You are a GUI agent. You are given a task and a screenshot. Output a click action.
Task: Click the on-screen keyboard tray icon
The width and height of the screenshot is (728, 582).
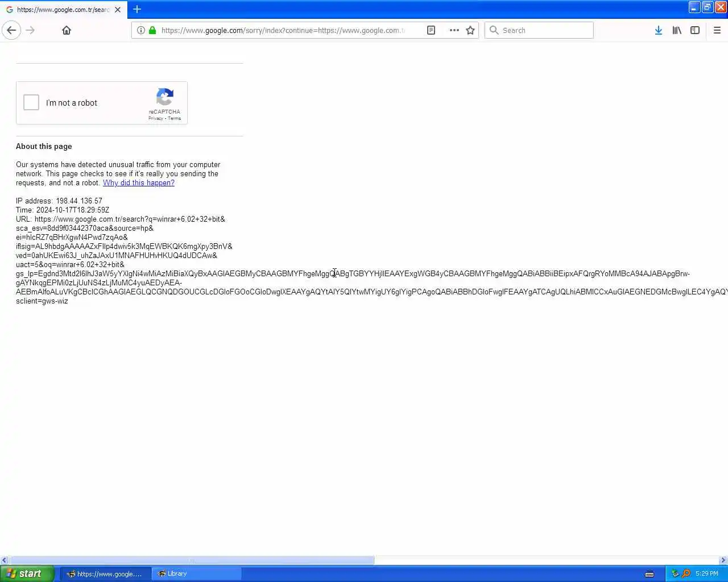coord(650,574)
